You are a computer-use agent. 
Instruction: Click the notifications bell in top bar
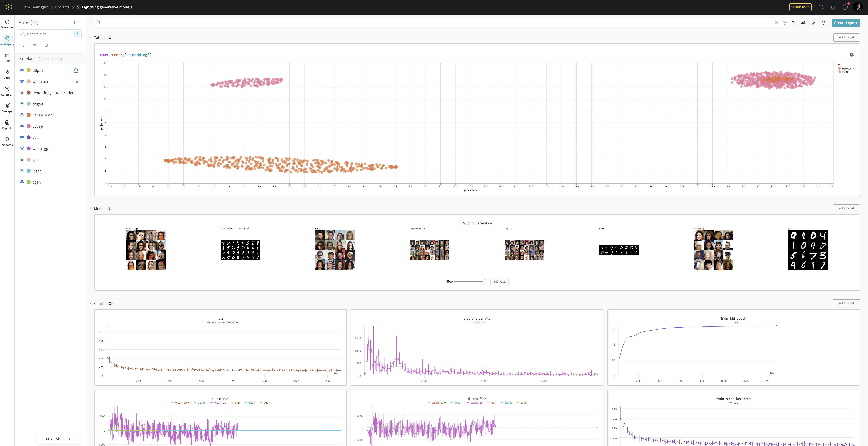pyautogui.click(x=833, y=7)
